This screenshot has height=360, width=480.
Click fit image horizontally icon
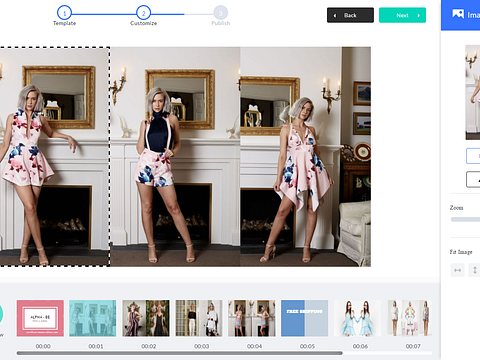click(x=457, y=270)
